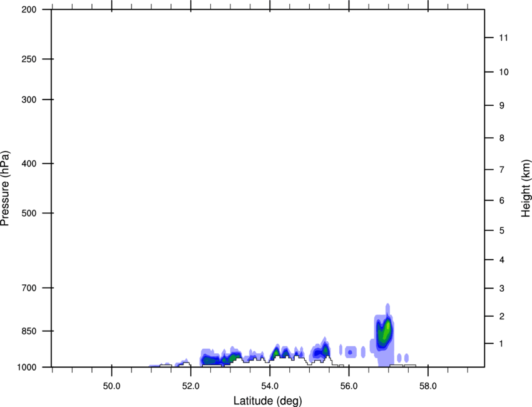Click the height label '9'
This screenshot has height=407, width=532.
click(502, 106)
